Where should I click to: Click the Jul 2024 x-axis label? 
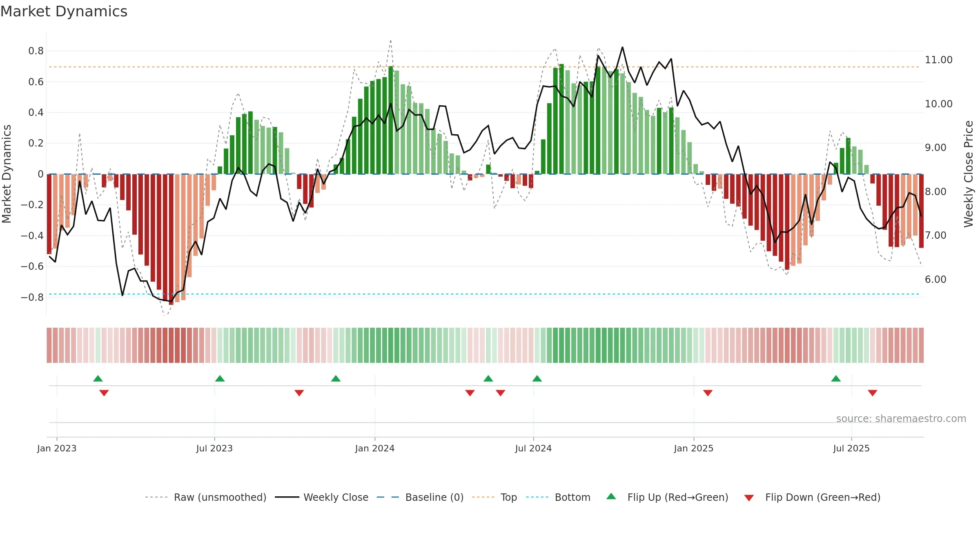(x=533, y=448)
